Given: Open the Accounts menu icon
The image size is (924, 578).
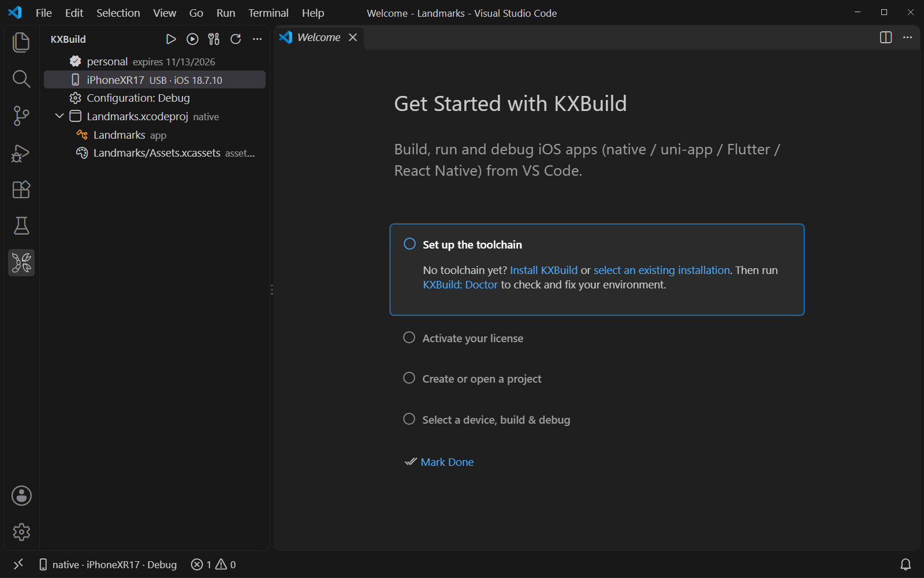Looking at the screenshot, I should [x=21, y=496].
